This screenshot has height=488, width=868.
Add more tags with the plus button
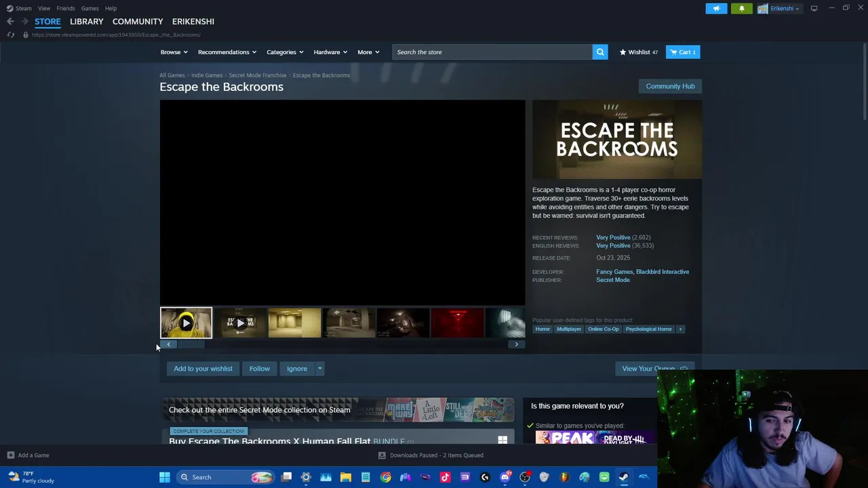pos(680,329)
